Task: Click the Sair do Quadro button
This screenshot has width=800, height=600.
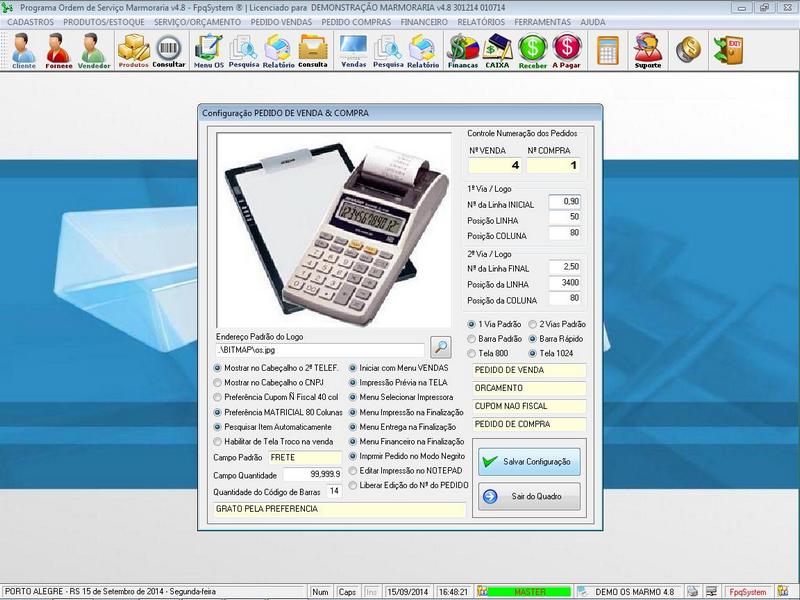Action: [527, 495]
